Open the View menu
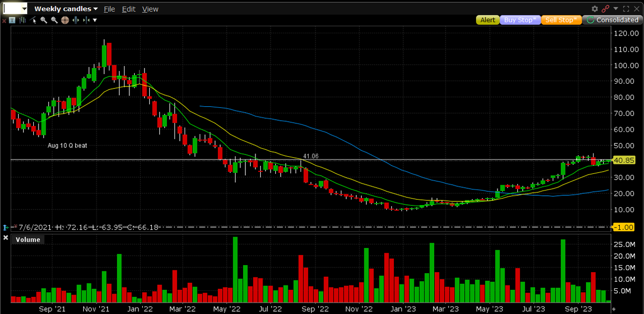The image size is (644, 314). tap(150, 9)
